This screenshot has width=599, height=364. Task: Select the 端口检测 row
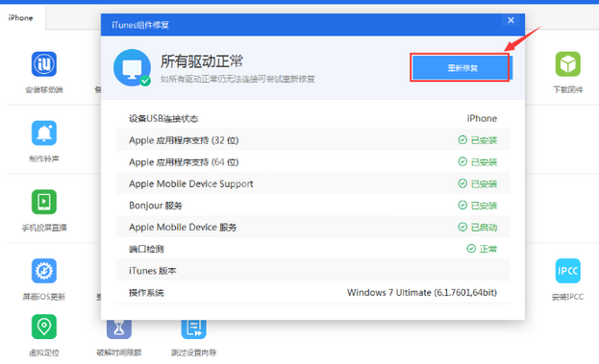[312, 249]
